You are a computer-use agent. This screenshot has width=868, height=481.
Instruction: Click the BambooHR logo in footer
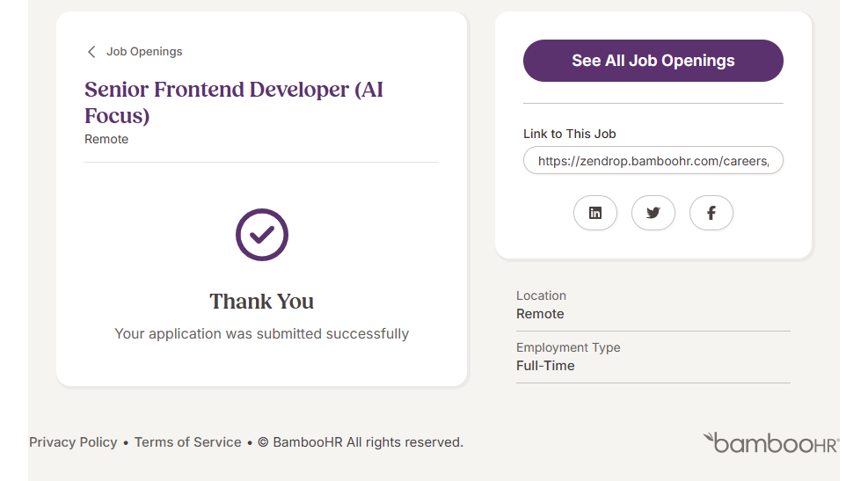[770, 442]
